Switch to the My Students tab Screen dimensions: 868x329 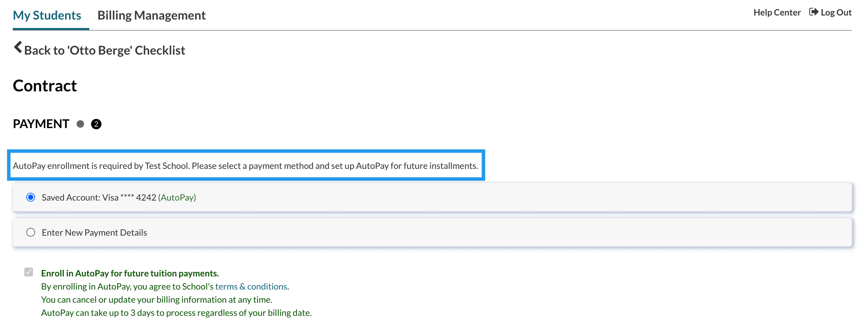(x=47, y=15)
